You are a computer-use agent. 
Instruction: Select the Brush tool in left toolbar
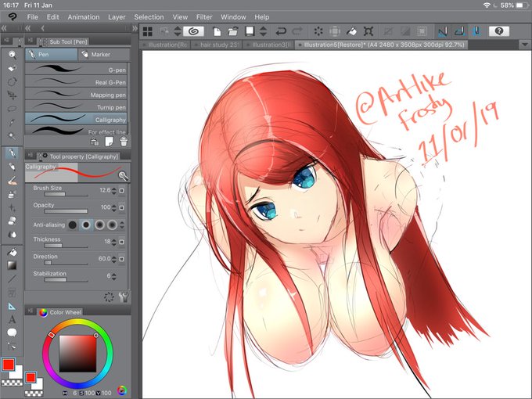(12, 181)
